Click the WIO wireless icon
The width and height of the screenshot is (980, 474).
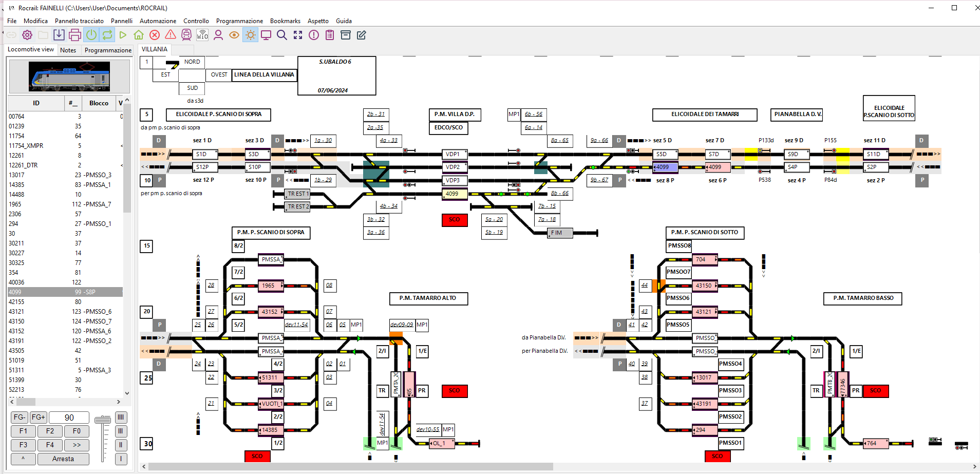pos(202,35)
